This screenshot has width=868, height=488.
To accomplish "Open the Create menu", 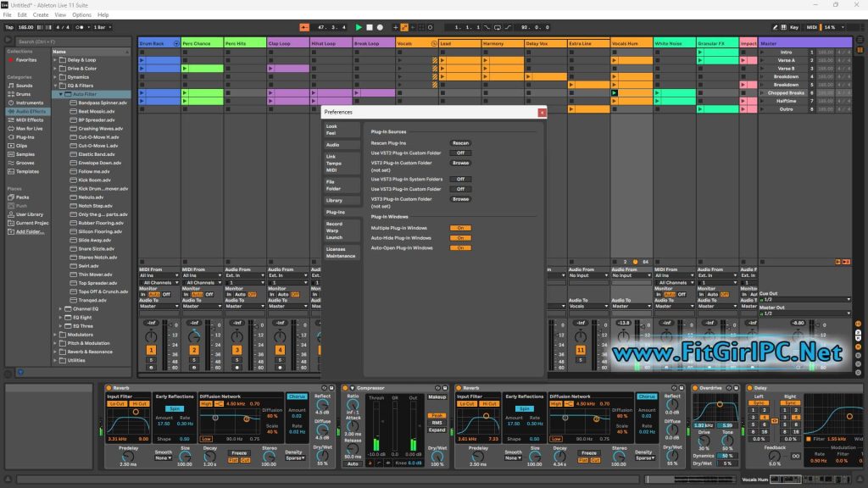I will [x=41, y=14].
